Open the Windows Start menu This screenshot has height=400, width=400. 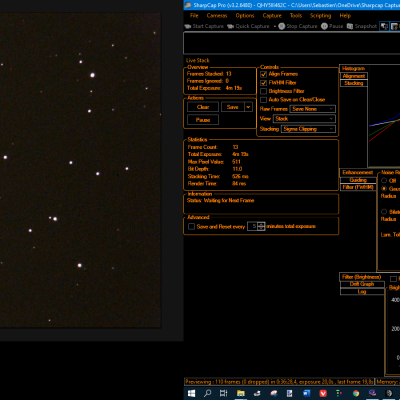click(x=191, y=393)
